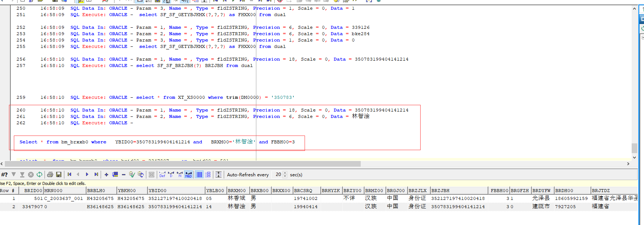Select the D column sizing mode

tap(171, 174)
